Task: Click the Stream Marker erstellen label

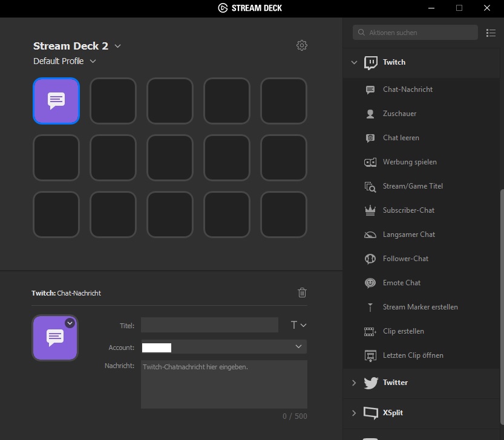Action: pos(421,307)
